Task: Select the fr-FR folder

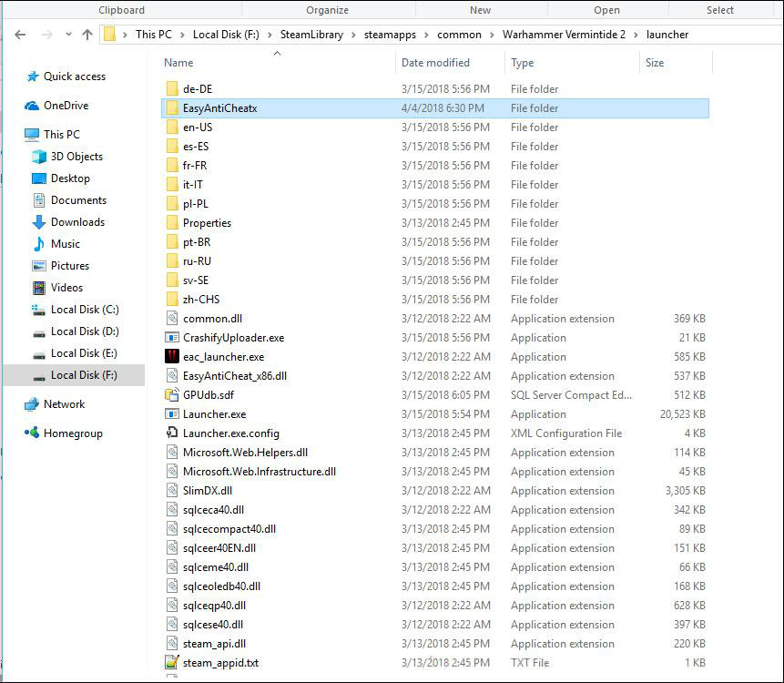Action: pos(435,166)
